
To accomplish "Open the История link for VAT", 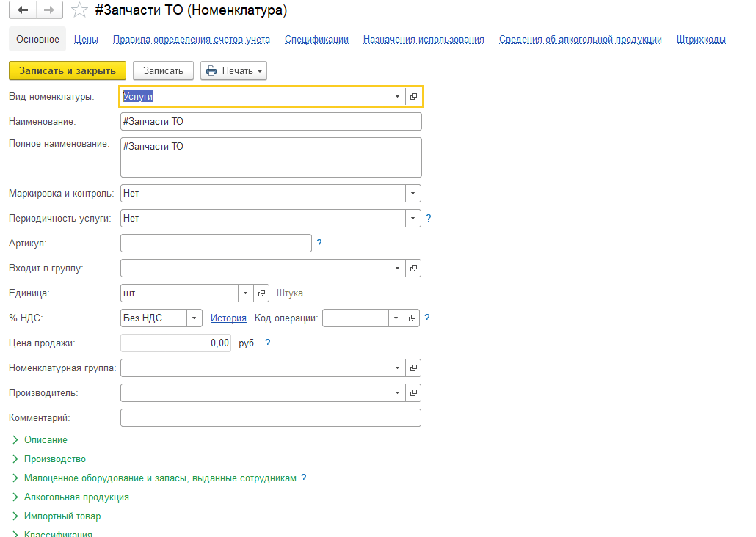I will point(228,318).
